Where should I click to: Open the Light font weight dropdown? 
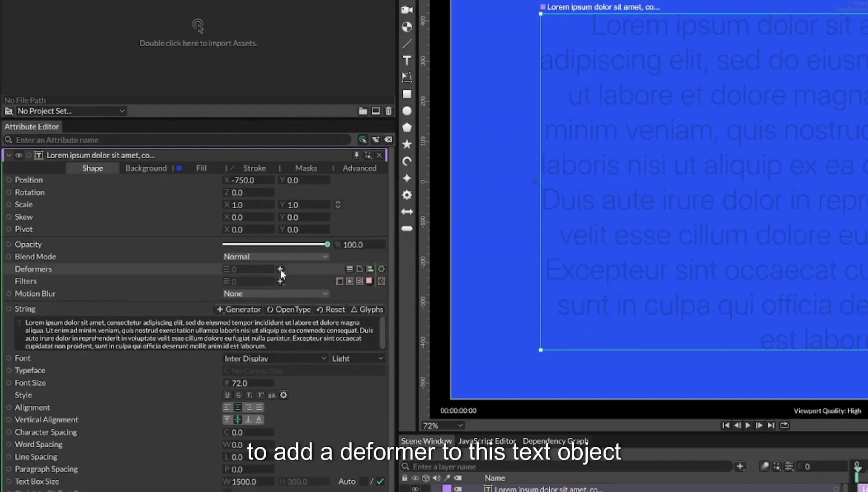pos(358,358)
